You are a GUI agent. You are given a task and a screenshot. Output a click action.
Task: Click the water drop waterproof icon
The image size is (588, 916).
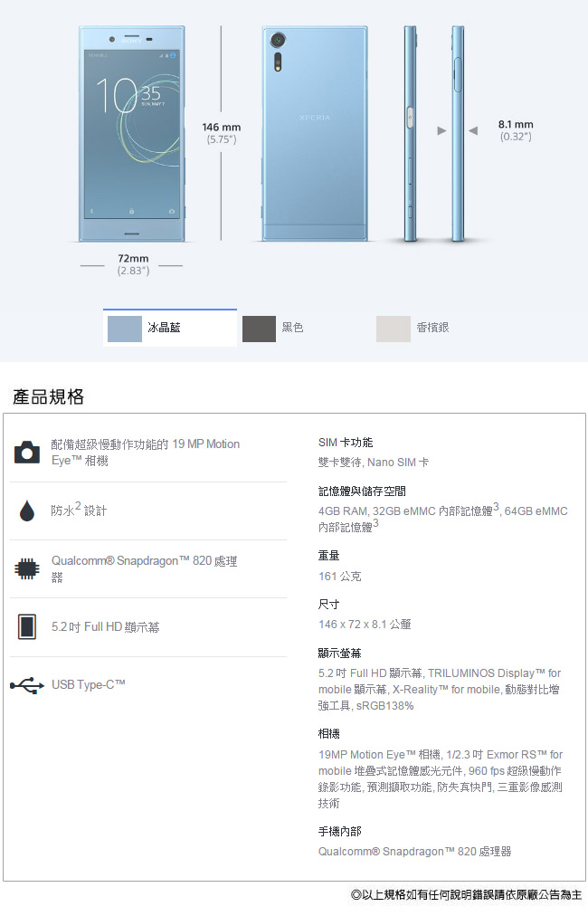click(27, 510)
